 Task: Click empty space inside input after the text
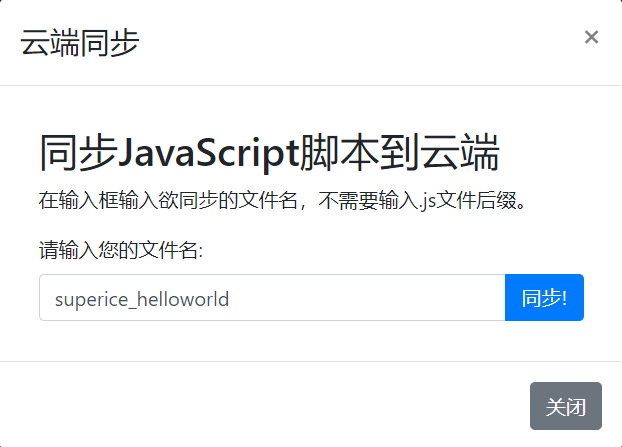[380, 298]
